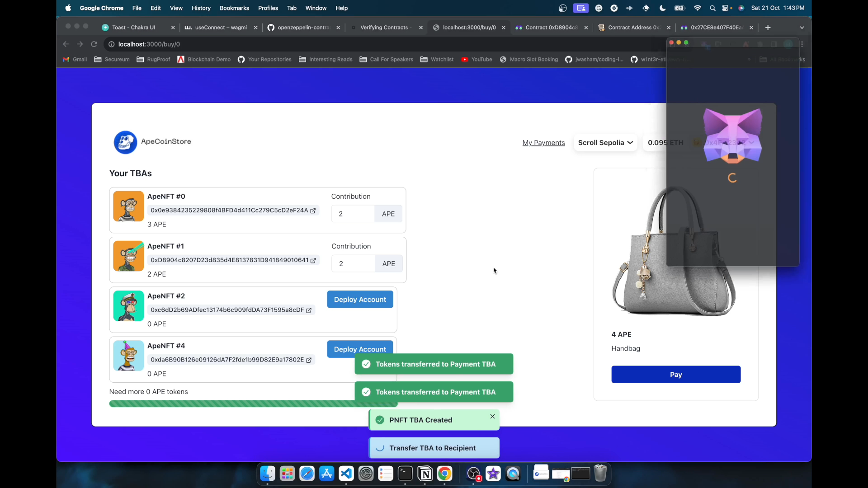Click the My Payments link
Viewport: 868px width, 488px height.
coord(543,143)
